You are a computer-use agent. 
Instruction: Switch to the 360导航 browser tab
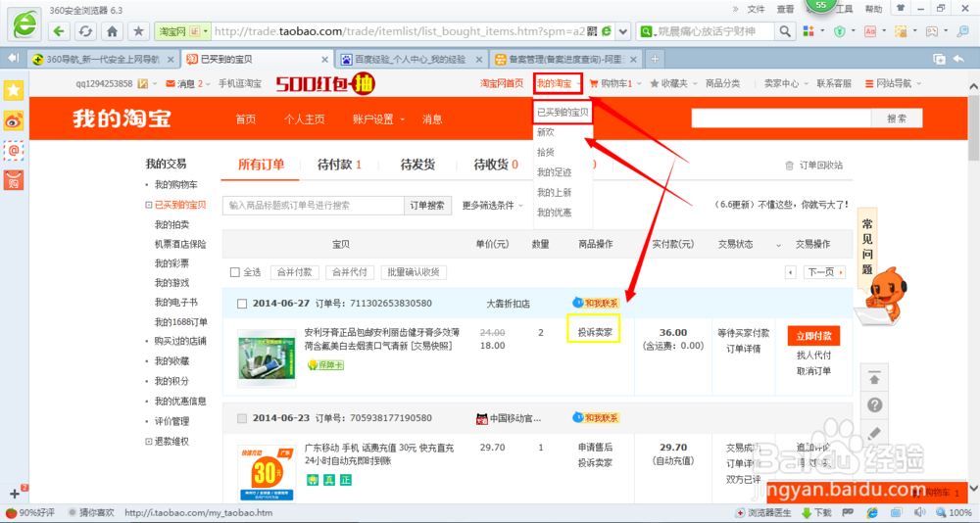(103, 60)
